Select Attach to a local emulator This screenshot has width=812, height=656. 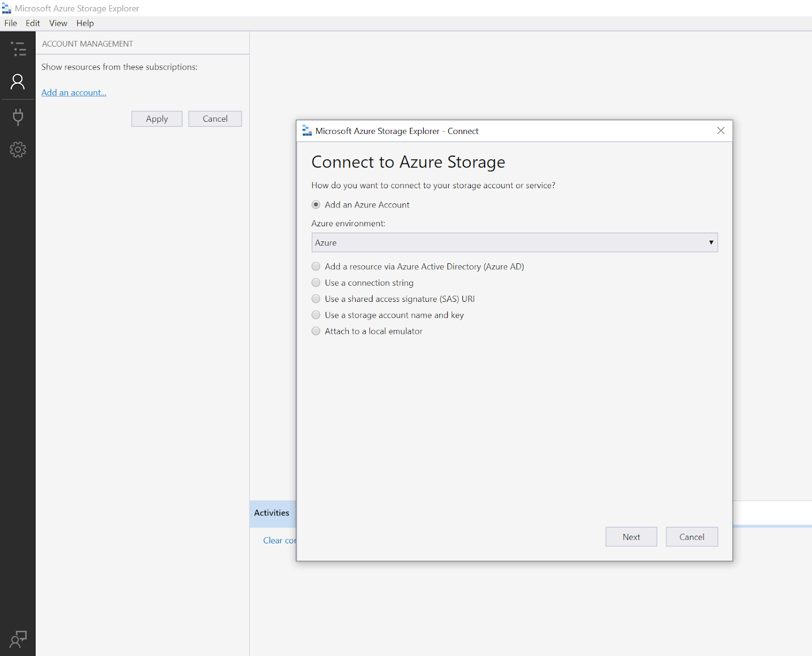[x=316, y=331]
